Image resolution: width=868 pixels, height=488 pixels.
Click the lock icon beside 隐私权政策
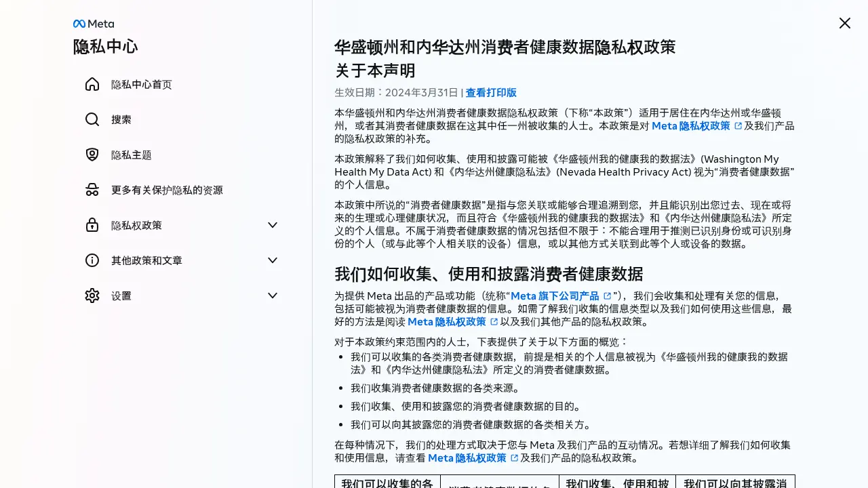click(x=92, y=225)
